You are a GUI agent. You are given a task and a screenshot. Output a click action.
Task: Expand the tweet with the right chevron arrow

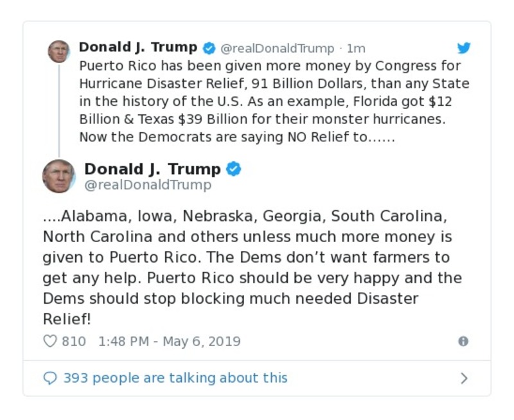coord(464,378)
